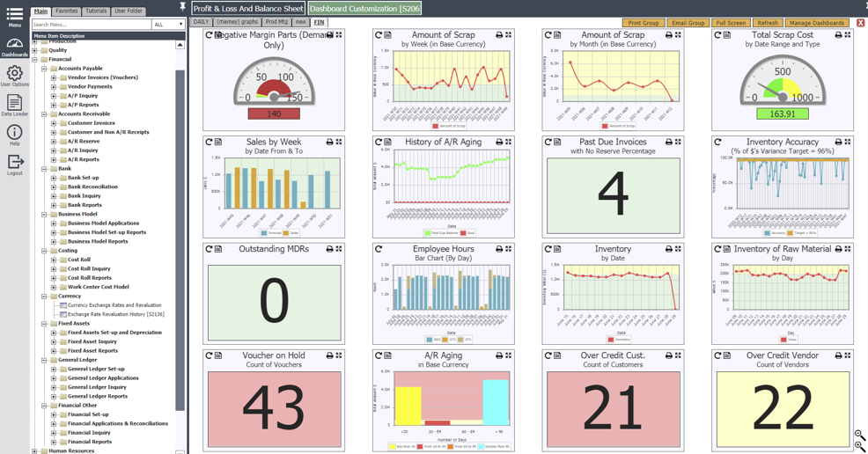
Task: Open Help from the sidebar
Action: coord(15,134)
